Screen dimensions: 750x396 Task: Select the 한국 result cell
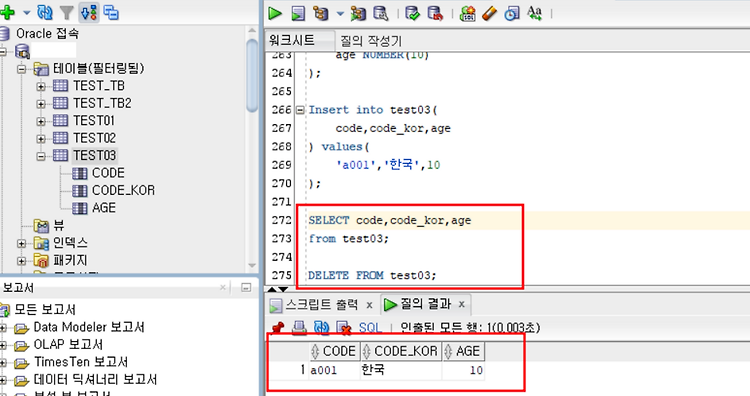[x=401, y=370]
